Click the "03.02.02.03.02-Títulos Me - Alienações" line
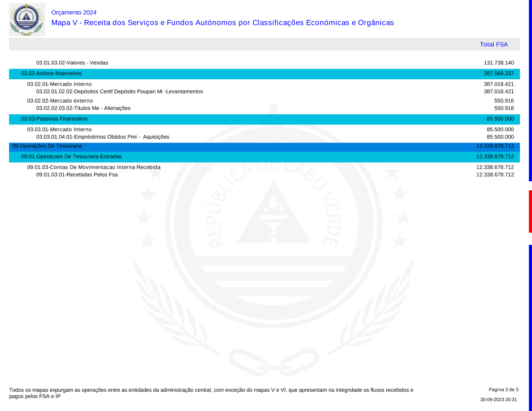 click(83, 108)
